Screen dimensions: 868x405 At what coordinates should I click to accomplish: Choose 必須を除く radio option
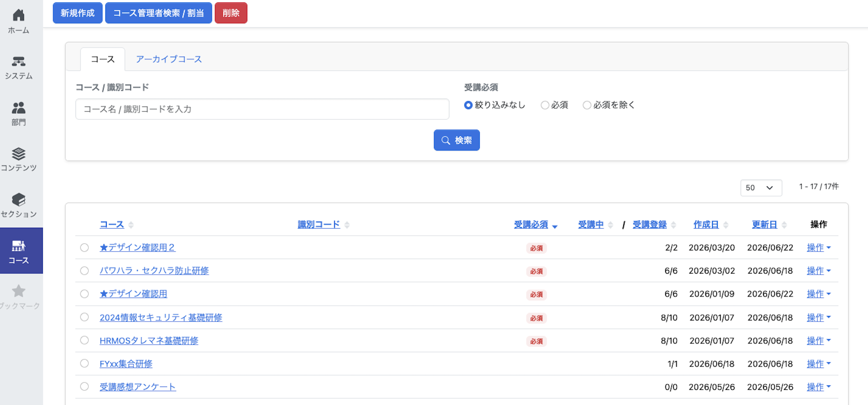click(x=587, y=105)
